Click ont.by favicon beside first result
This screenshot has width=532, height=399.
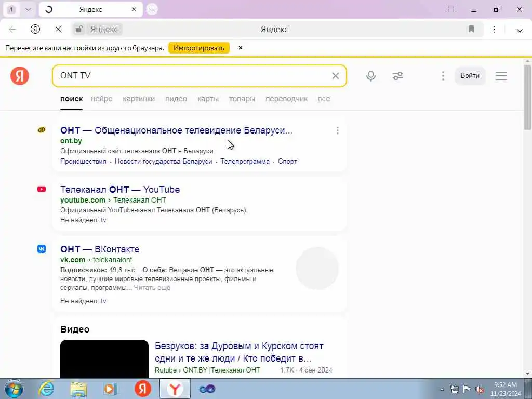point(42,129)
